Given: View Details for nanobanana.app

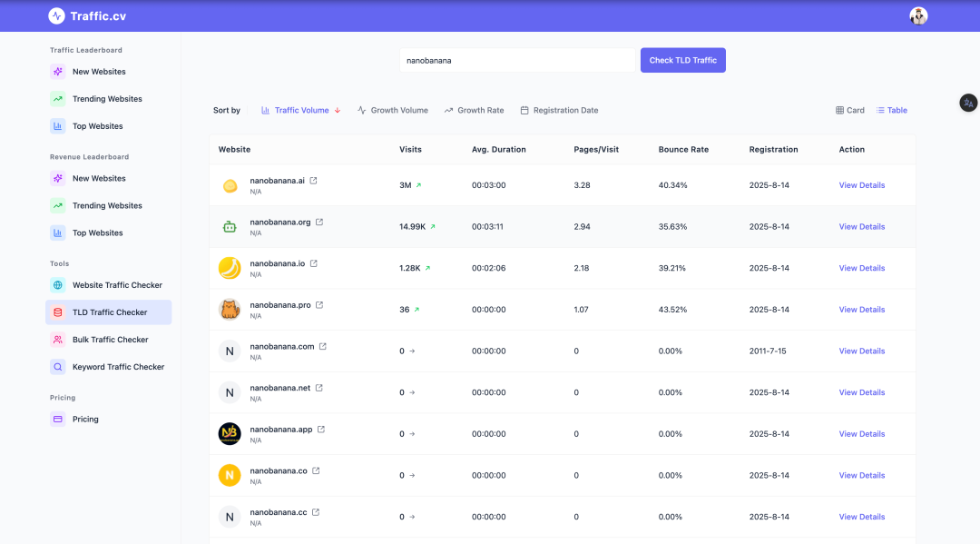Looking at the screenshot, I should coord(861,434).
